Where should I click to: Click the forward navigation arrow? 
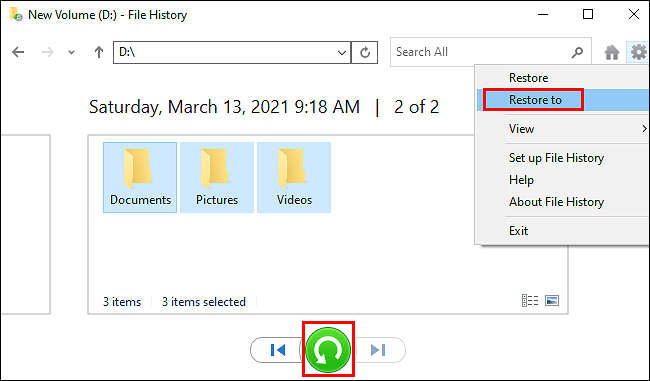pyautogui.click(x=48, y=52)
